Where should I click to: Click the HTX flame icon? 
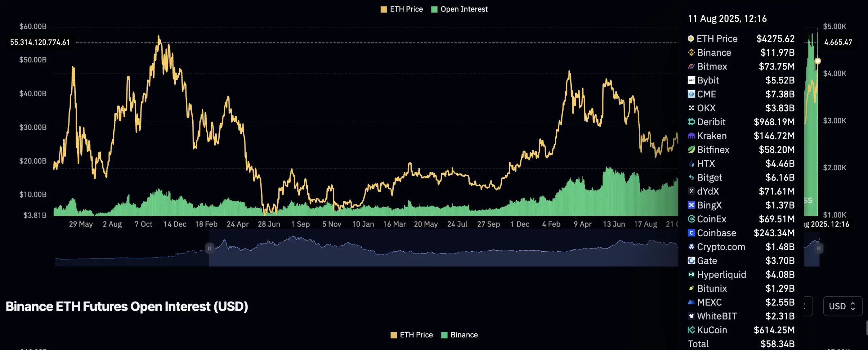691,163
